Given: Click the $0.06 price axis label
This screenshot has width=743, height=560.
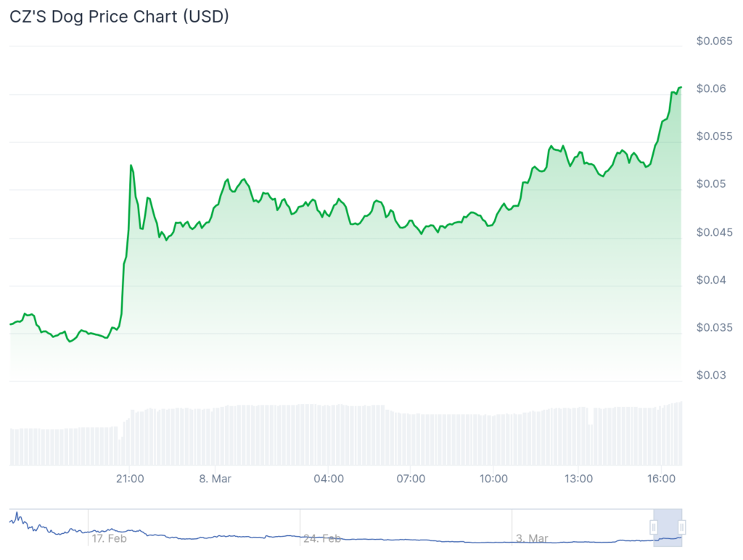Looking at the screenshot, I should pos(711,88).
